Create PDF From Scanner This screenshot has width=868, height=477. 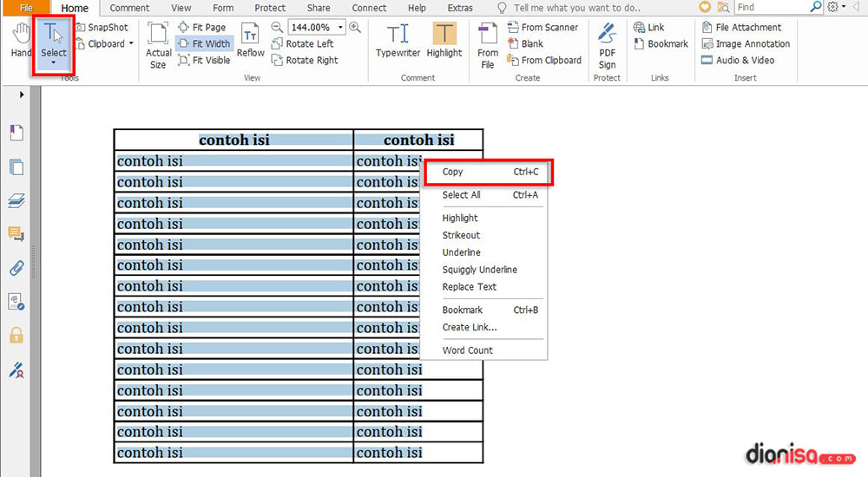tap(543, 27)
